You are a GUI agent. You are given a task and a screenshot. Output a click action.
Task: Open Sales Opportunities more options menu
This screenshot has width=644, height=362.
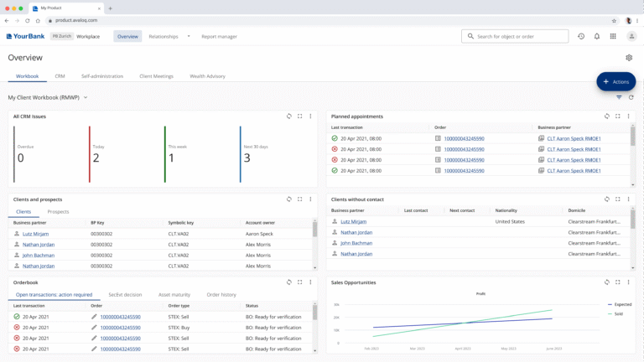(629, 282)
